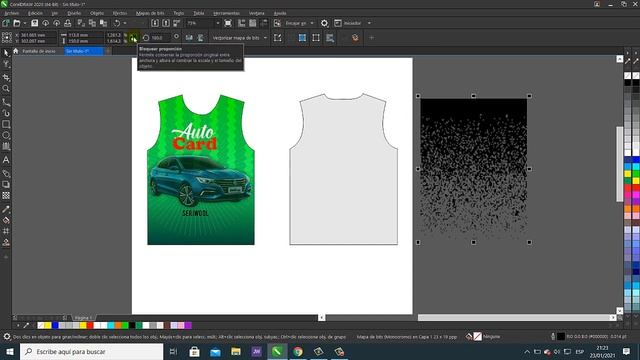Select the Freehand drawing tool

click(x=6, y=102)
